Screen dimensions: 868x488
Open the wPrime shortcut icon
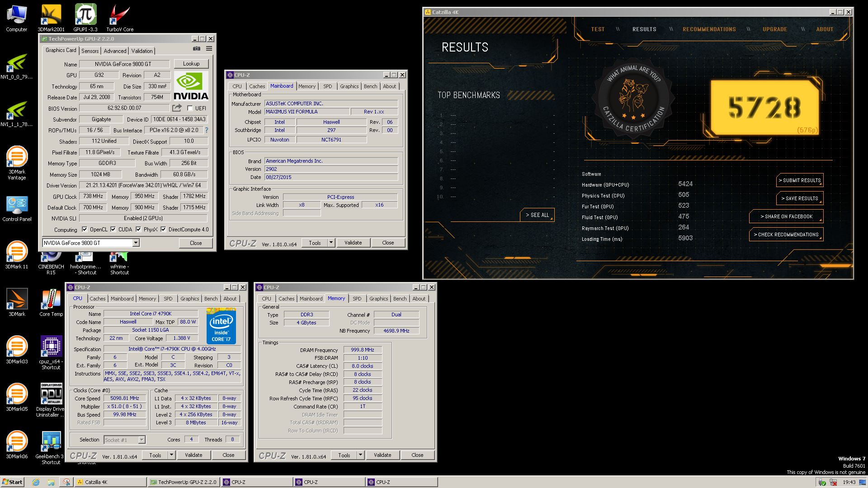119,263
